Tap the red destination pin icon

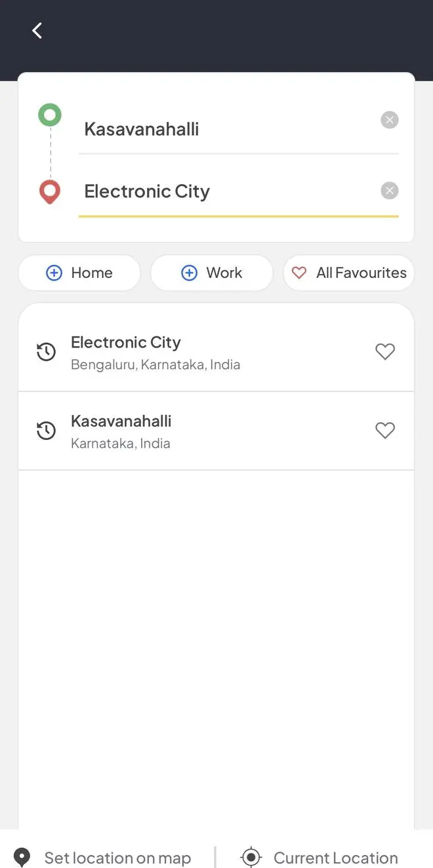pyautogui.click(x=50, y=192)
